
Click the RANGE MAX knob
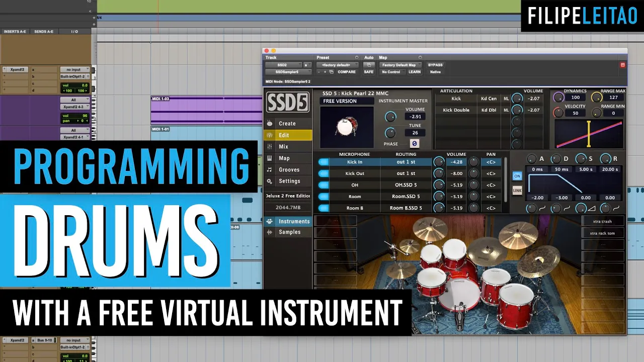[597, 98]
